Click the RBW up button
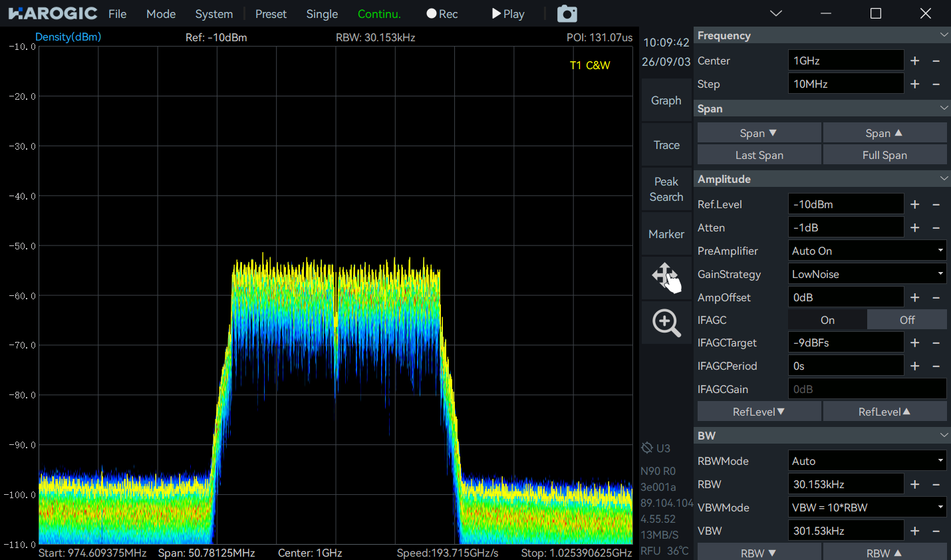This screenshot has height=560, width=951. click(884, 552)
